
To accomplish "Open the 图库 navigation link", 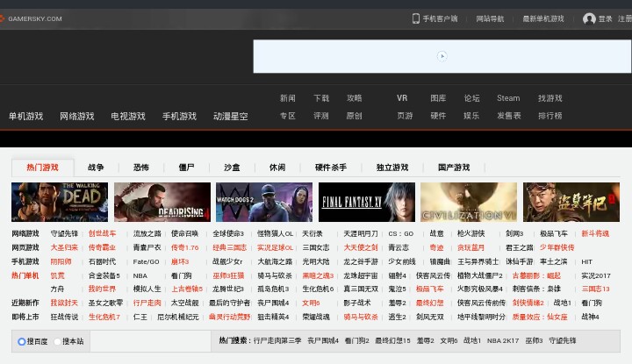I will pos(438,98).
